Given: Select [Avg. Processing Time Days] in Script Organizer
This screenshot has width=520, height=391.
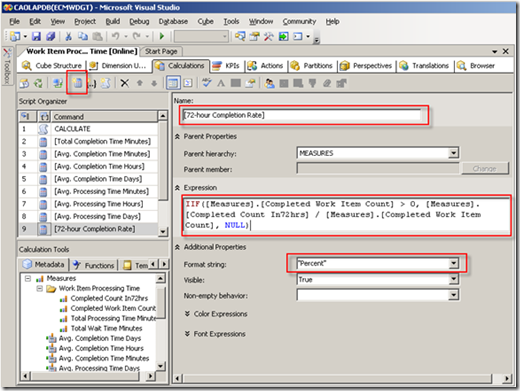Looking at the screenshot, I should [x=88, y=216].
